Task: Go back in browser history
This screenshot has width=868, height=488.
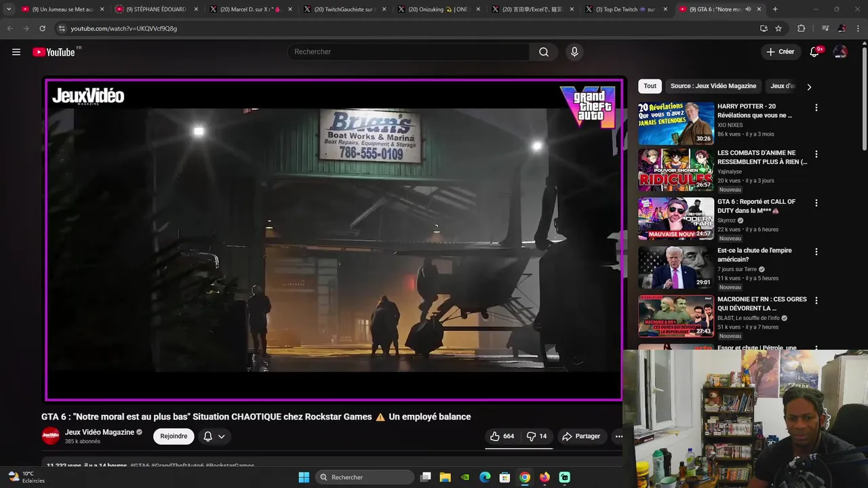Action: coord(9,28)
